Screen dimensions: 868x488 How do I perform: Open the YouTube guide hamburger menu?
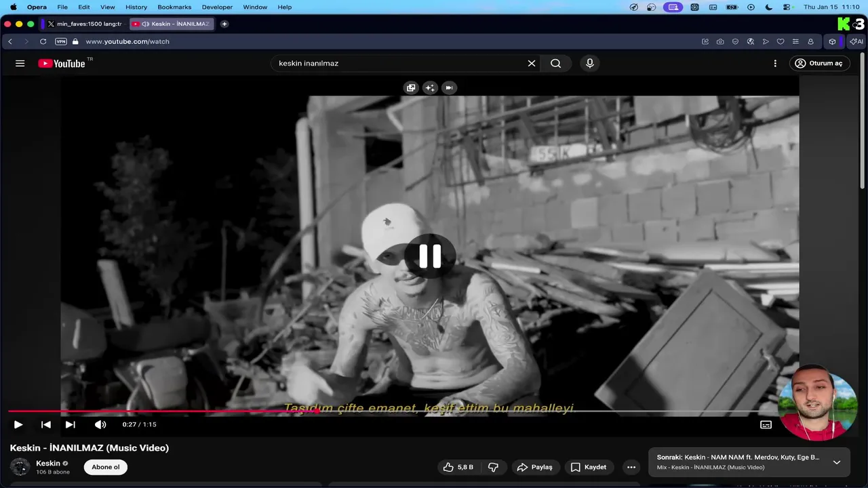point(20,63)
